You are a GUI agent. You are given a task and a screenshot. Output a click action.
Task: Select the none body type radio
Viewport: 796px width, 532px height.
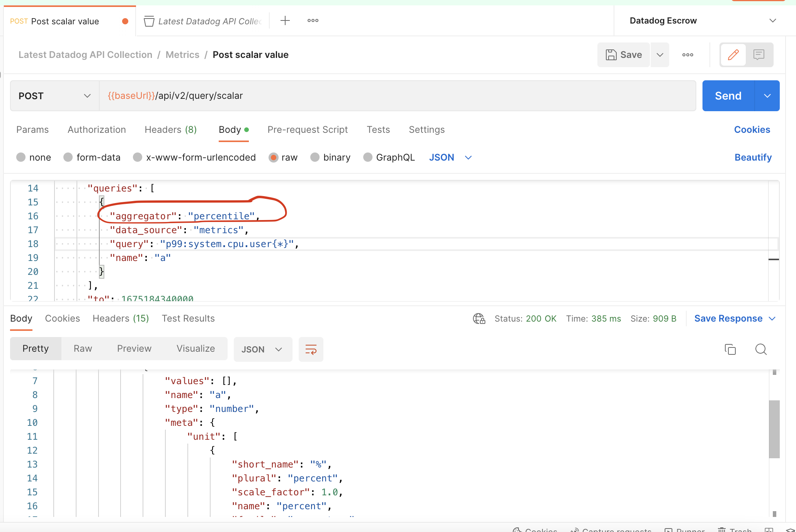[21, 158]
